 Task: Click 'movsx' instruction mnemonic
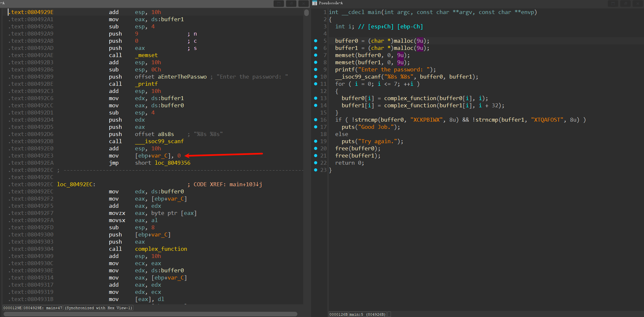(117, 220)
